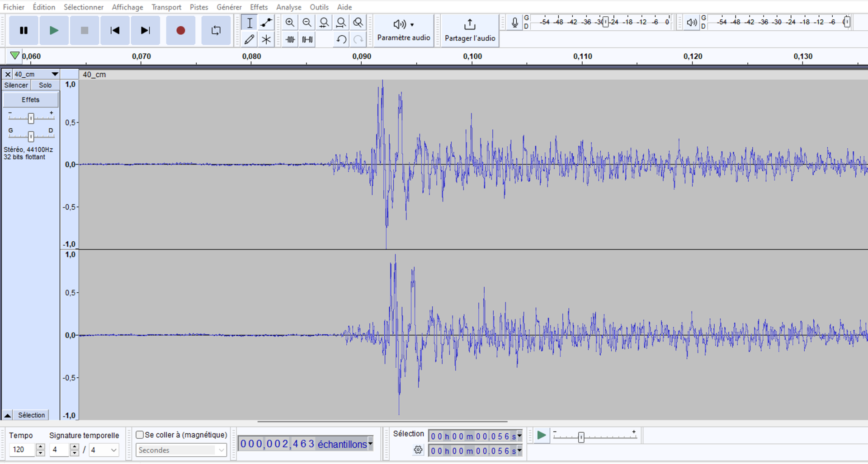Click the Zoom Toggle icon
Image resolution: width=868 pixels, height=464 pixels.
point(358,23)
